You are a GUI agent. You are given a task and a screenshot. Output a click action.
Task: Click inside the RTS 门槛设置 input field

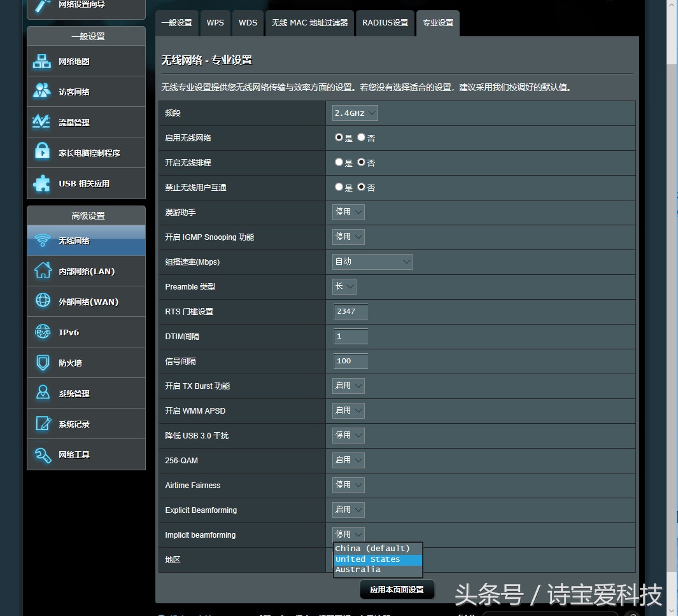350,311
